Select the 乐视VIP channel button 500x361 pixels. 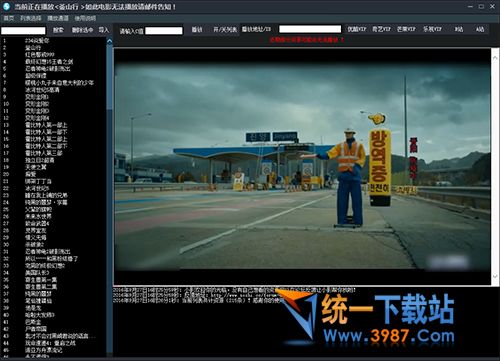pos(432,29)
